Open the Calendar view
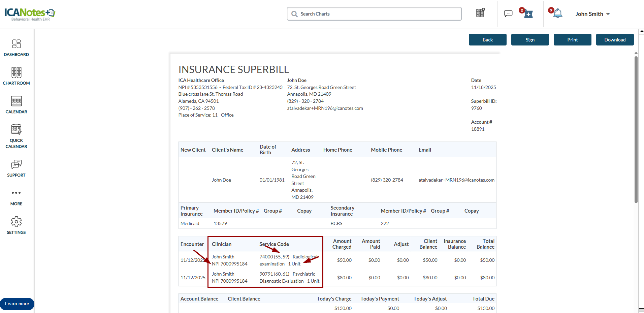Viewport: 644px width, 313px height. [x=16, y=105]
